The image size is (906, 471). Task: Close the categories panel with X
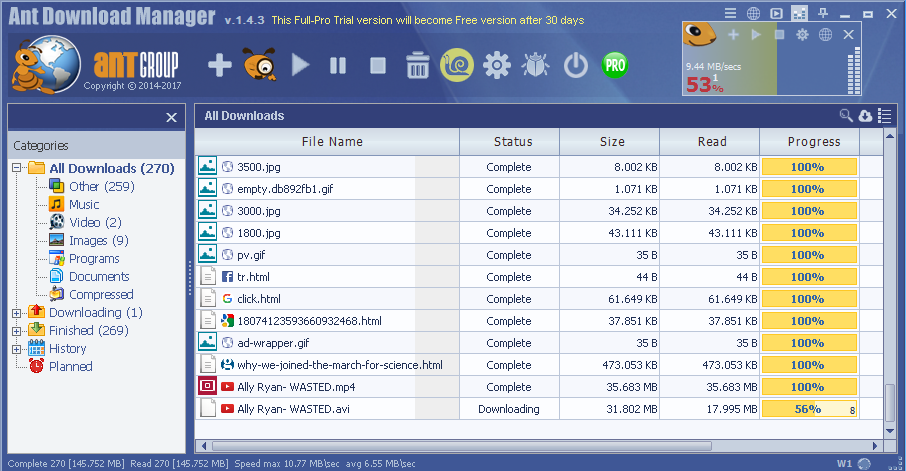click(172, 117)
